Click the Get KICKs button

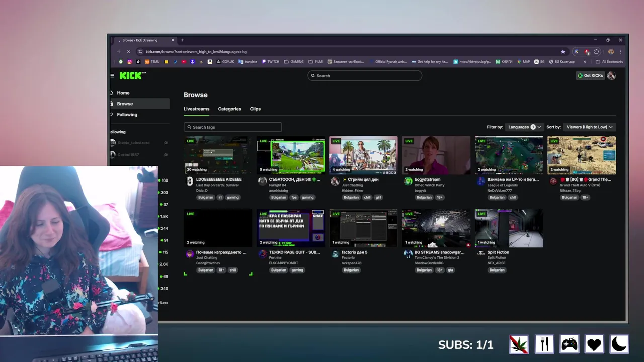pos(590,76)
